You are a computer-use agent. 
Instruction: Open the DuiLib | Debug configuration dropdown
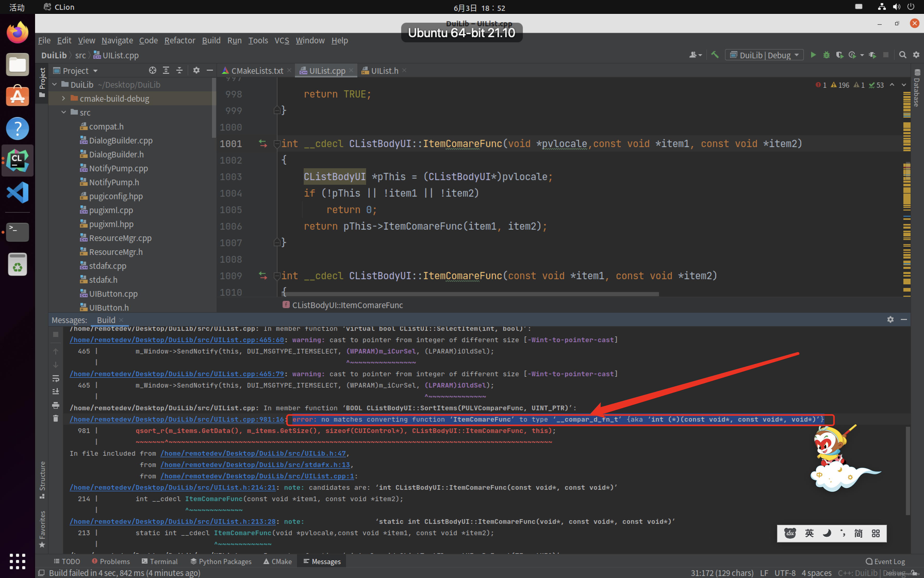pyautogui.click(x=764, y=55)
